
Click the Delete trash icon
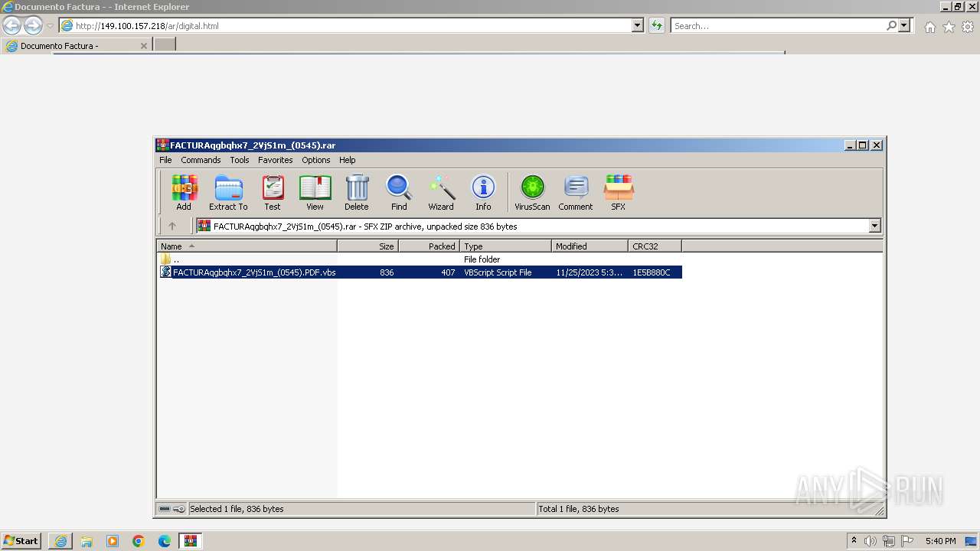[356, 193]
